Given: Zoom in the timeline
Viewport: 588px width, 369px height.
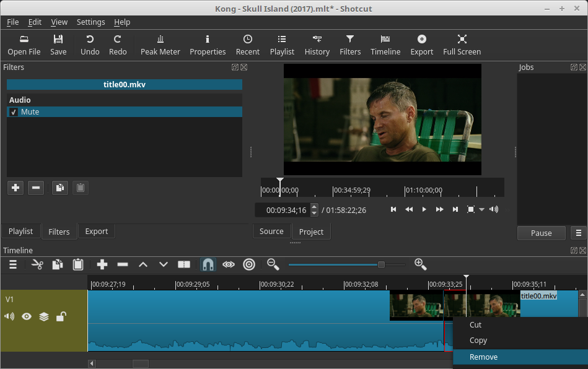Looking at the screenshot, I should 420,265.
